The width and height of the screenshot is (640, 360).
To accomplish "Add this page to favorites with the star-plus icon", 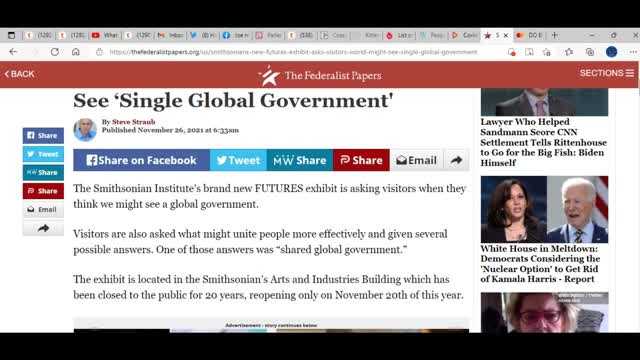I will tap(547, 52).
